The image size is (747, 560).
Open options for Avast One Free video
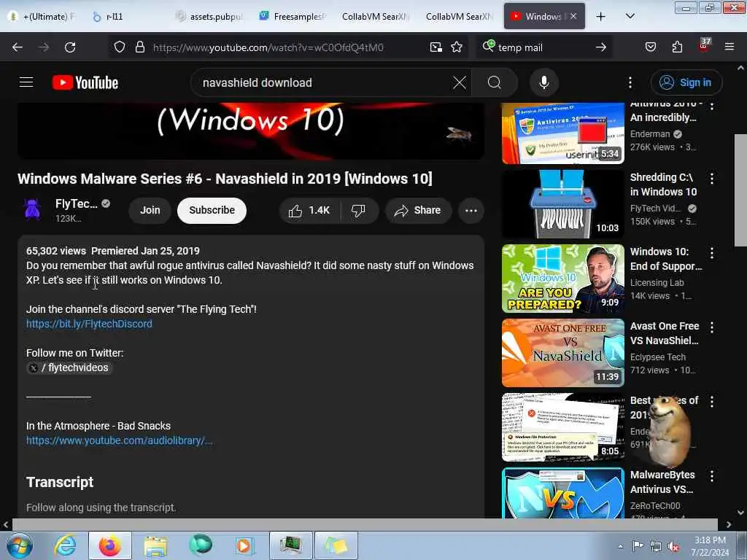[x=712, y=327]
